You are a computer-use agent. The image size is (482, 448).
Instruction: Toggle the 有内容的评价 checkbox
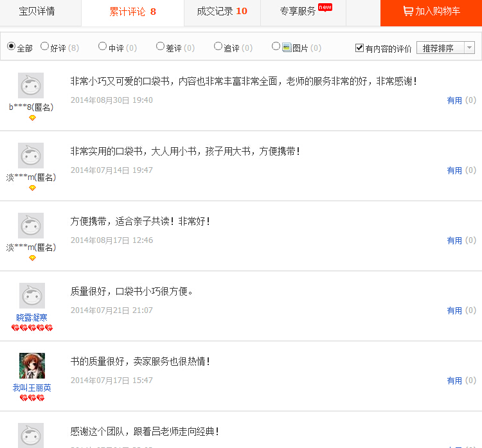click(x=359, y=48)
